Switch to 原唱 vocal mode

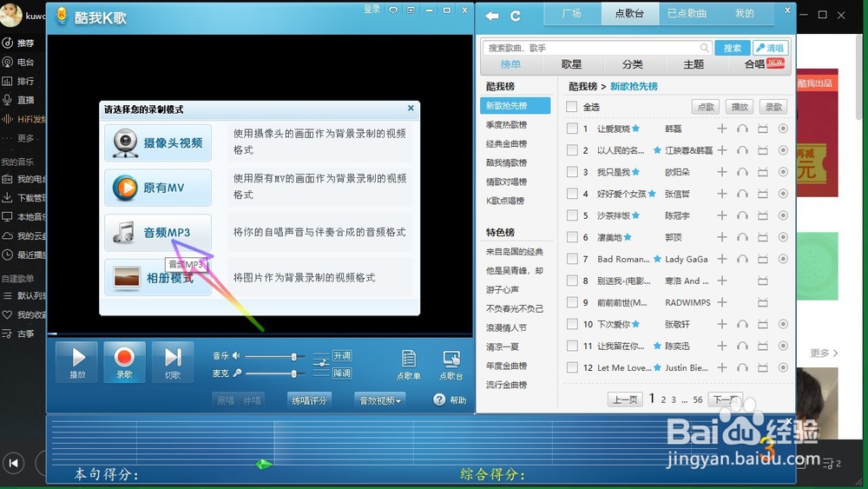226,400
